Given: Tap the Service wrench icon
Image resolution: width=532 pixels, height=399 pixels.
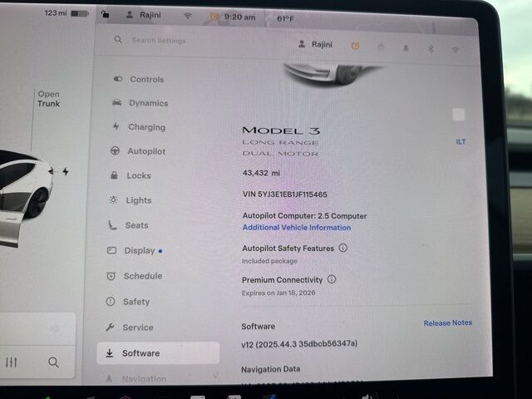Looking at the screenshot, I should pos(111,328).
